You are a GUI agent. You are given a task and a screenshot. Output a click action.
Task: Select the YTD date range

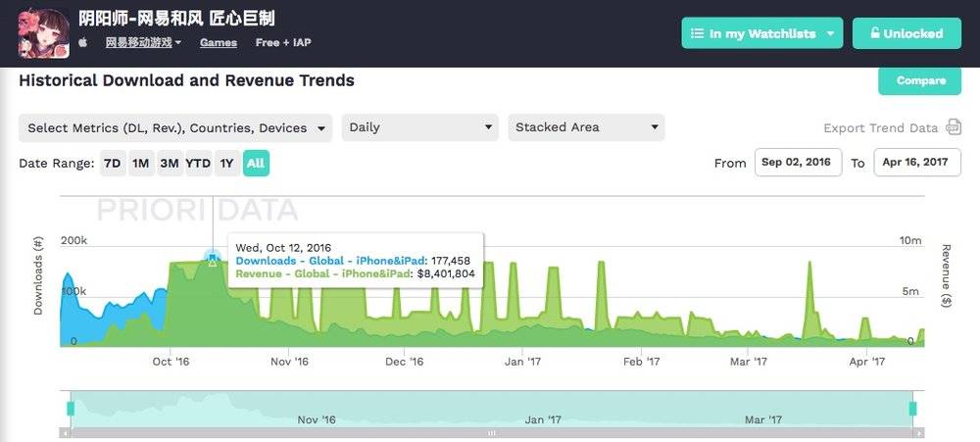[x=198, y=163]
